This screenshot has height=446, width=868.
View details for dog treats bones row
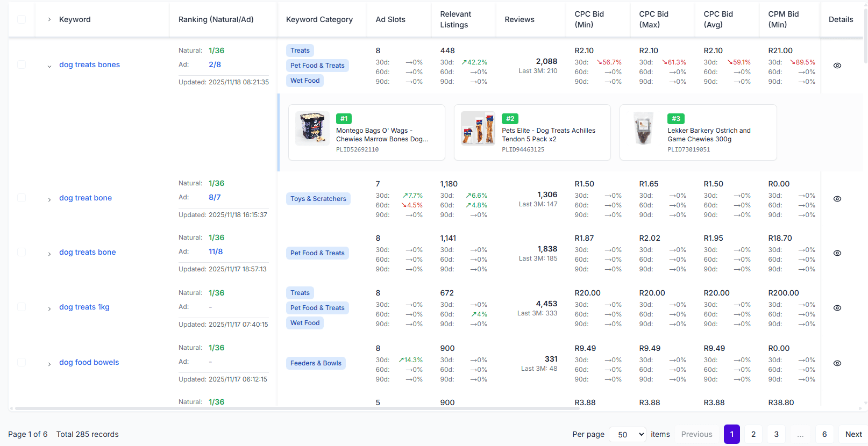pyautogui.click(x=837, y=66)
